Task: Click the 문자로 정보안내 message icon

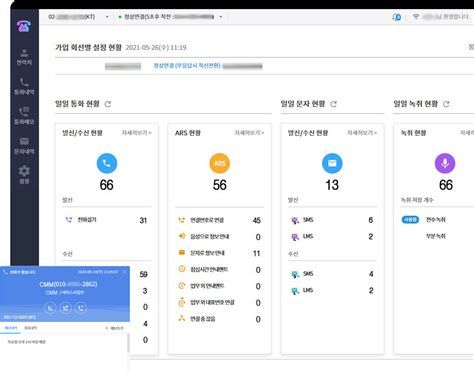Action: click(182, 253)
